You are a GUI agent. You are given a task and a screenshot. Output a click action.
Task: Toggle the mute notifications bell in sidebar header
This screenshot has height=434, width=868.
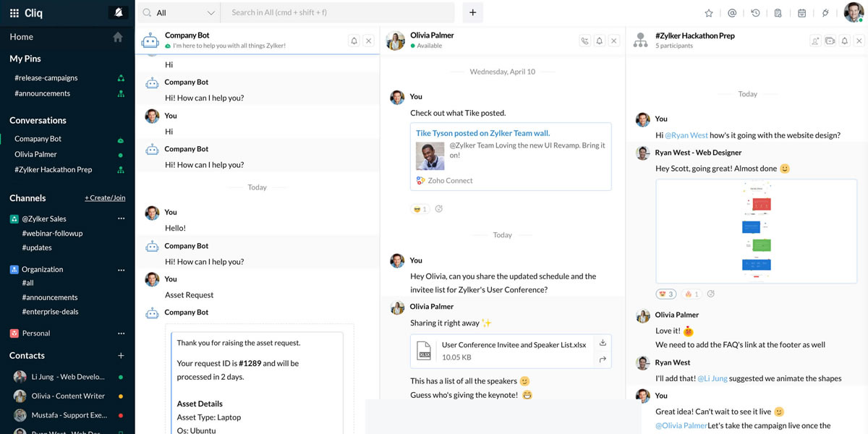(x=118, y=12)
